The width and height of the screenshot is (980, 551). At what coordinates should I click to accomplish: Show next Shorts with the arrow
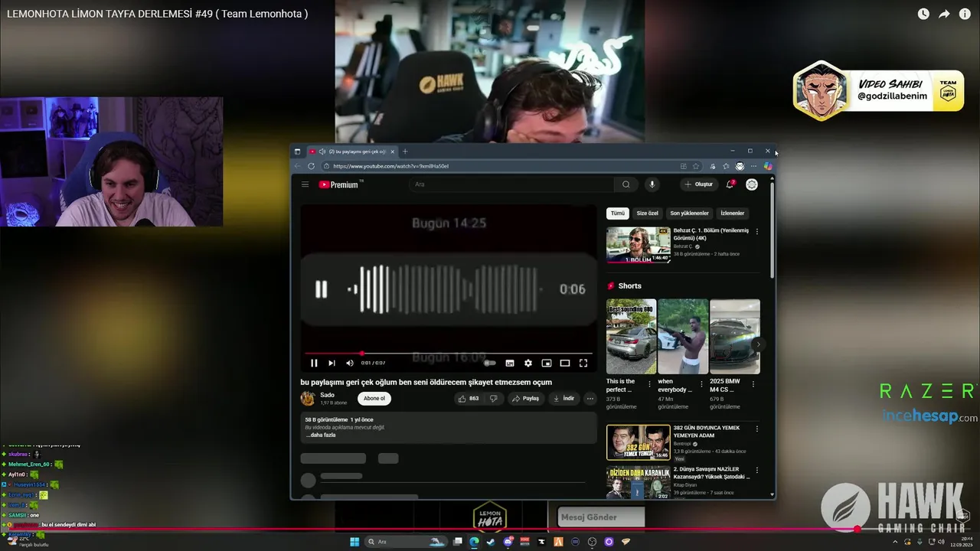point(758,344)
